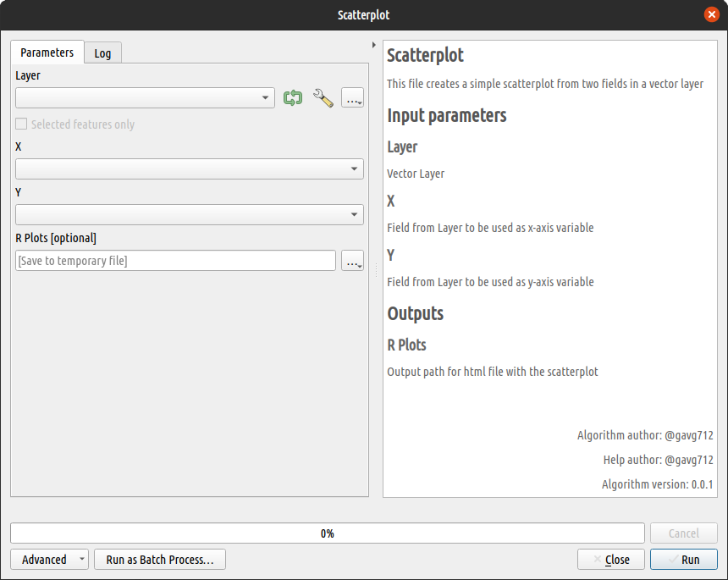Click Run as Batch Process button
This screenshot has height=580, width=728.
[x=160, y=560]
